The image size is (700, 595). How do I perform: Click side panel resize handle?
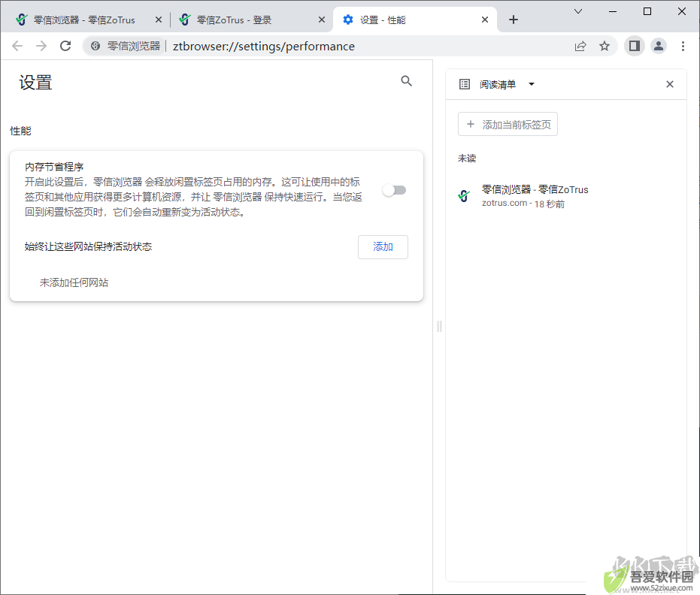coord(439,327)
